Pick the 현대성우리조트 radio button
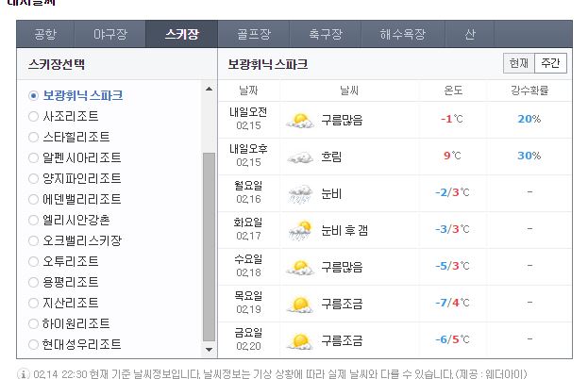588x379 pixels. 33,344
